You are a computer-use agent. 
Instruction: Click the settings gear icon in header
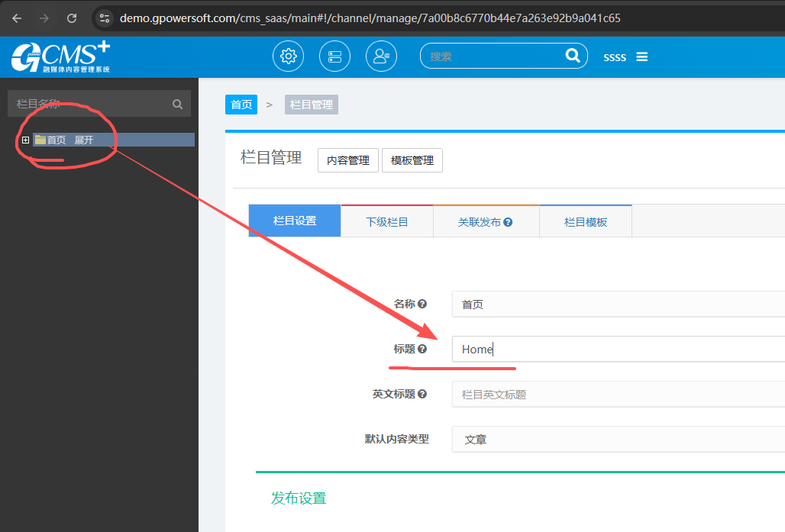288,56
